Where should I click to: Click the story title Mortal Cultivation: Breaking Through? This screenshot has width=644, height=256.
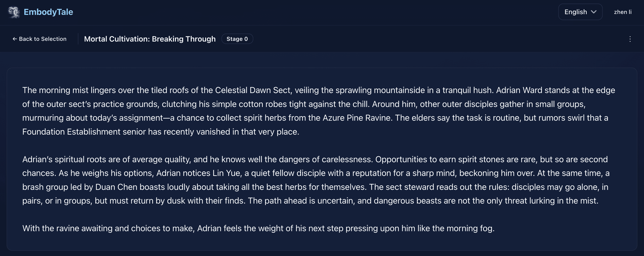[x=150, y=39]
